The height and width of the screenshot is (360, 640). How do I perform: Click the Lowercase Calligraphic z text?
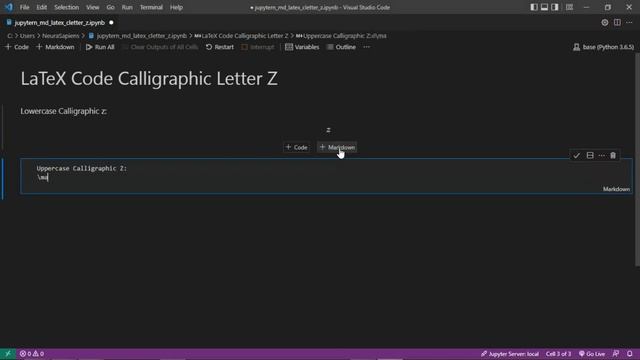pos(64,111)
